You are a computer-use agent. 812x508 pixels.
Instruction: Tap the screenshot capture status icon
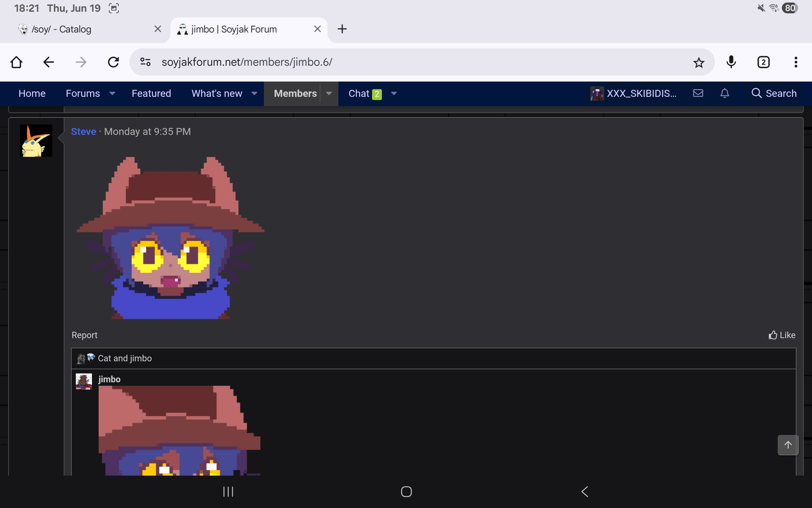pyautogui.click(x=114, y=8)
